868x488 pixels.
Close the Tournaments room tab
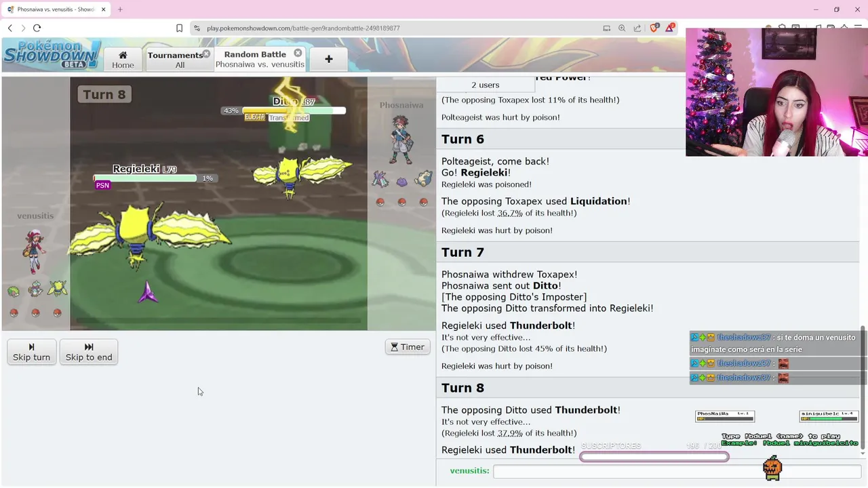coord(205,54)
